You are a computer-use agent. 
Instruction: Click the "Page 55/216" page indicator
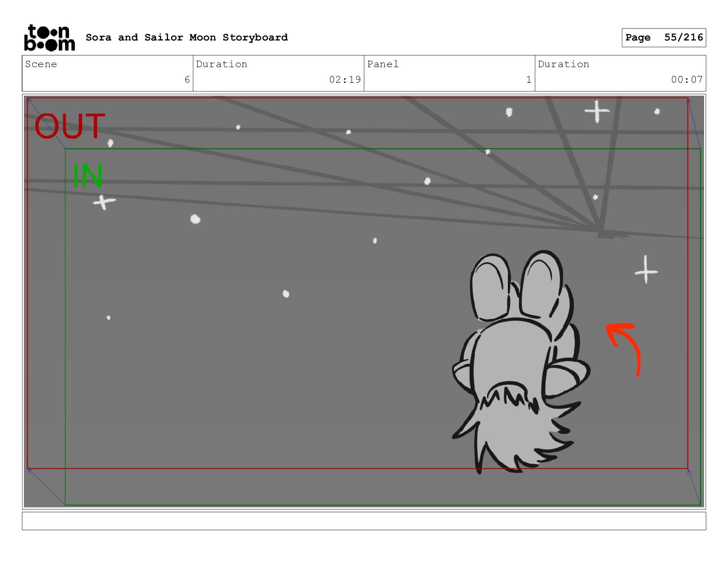[x=664, y=38]
